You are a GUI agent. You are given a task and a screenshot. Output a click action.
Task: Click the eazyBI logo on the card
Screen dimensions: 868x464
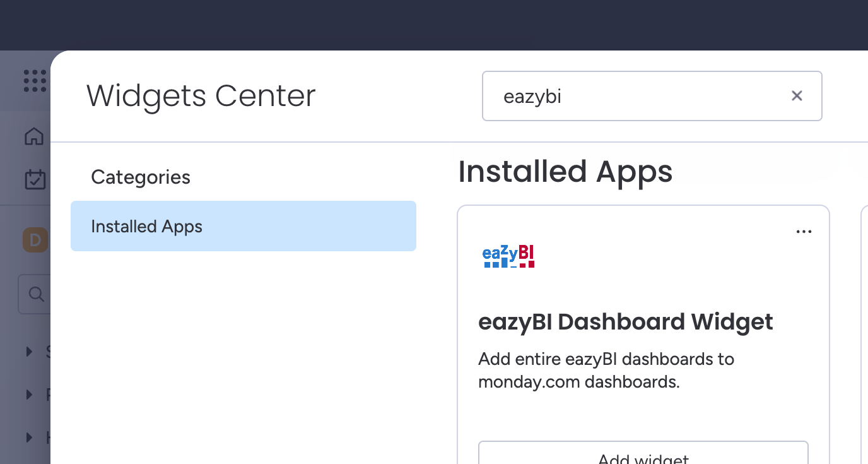508,256
